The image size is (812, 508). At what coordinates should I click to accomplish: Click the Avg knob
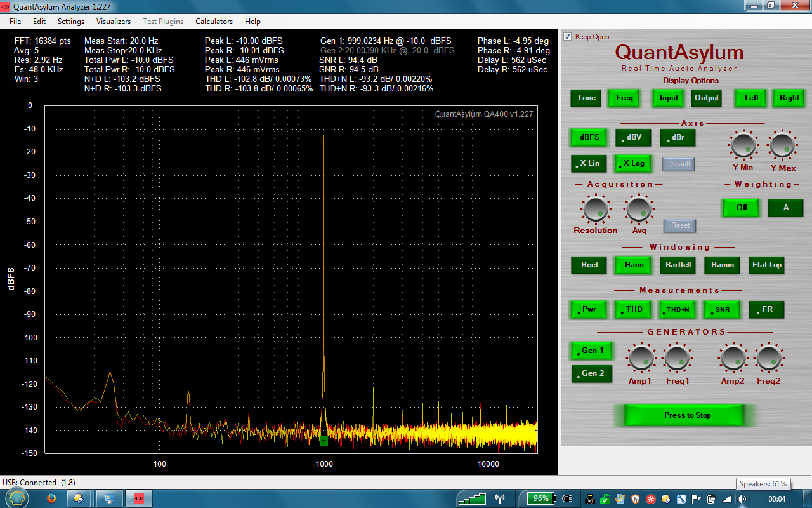coord(638,209)
